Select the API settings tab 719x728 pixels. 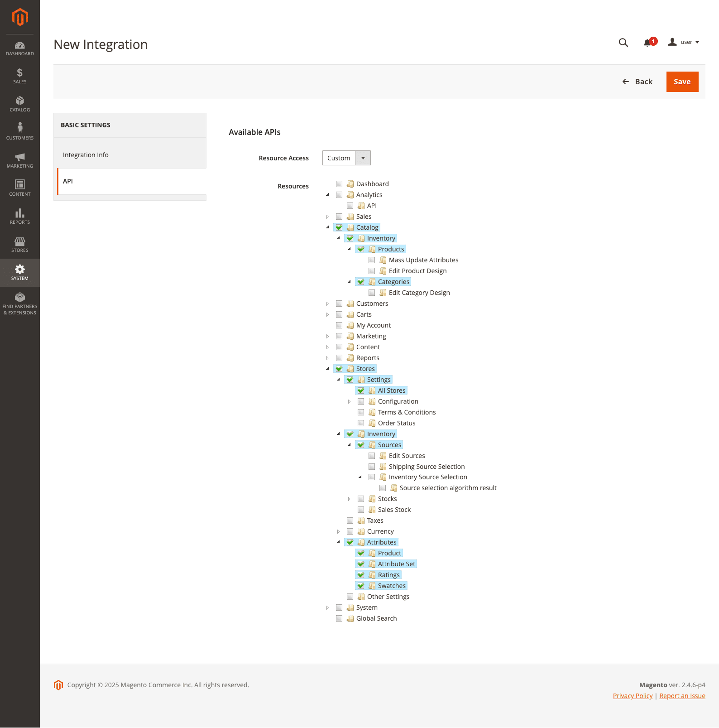(68, 181)
